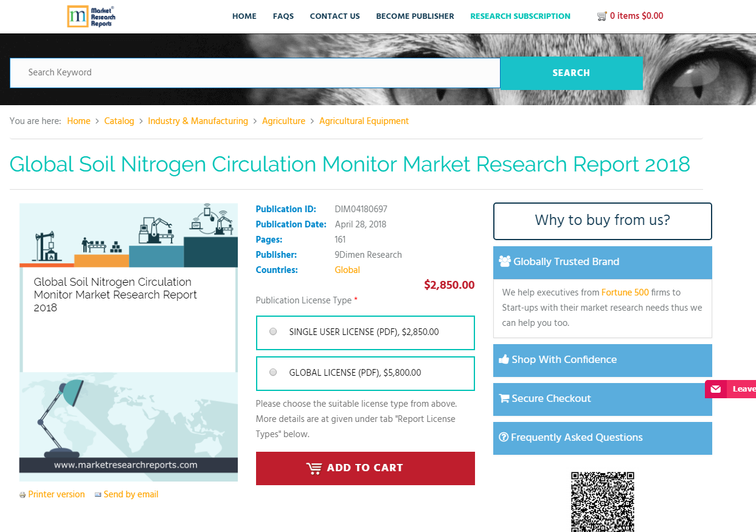Screen dimensions: 756x532
Task: Click the printer icon beside Printer version
Action: pos(23,495)
